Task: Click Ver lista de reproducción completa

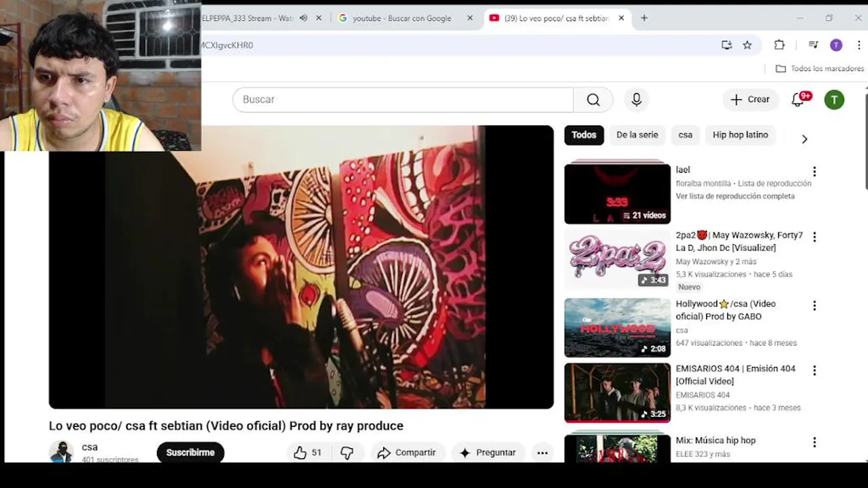Action: tap(735, 197)
